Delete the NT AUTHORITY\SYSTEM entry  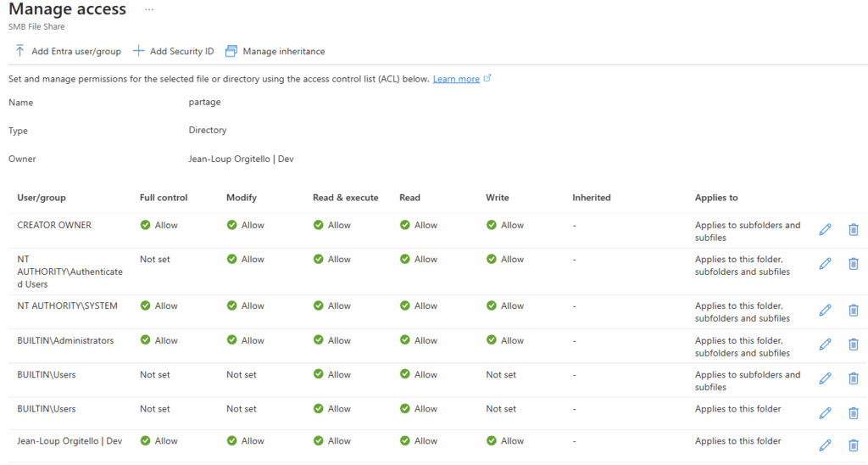coord(853,311)
